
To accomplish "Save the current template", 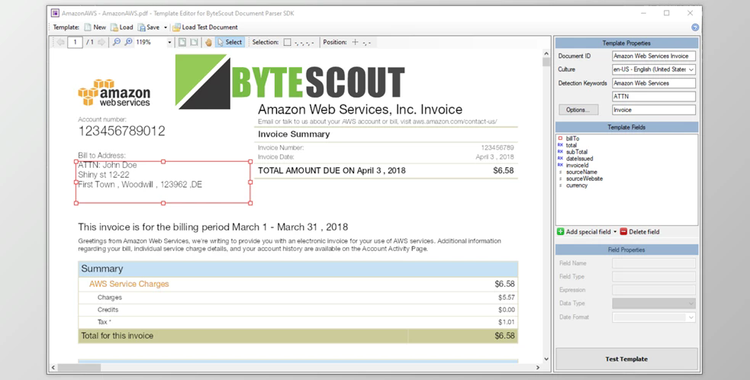I will [149, 27].
